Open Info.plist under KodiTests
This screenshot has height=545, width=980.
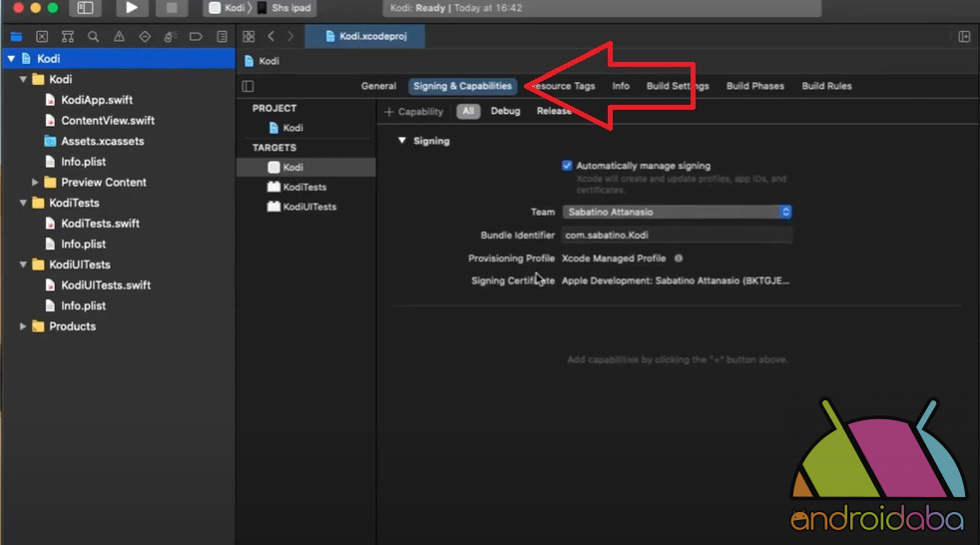[83, 245]
